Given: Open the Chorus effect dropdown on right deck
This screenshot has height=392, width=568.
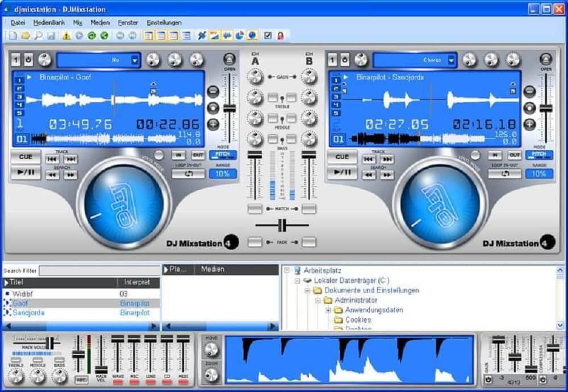Looking at the screenshot, I should (451, 60).
